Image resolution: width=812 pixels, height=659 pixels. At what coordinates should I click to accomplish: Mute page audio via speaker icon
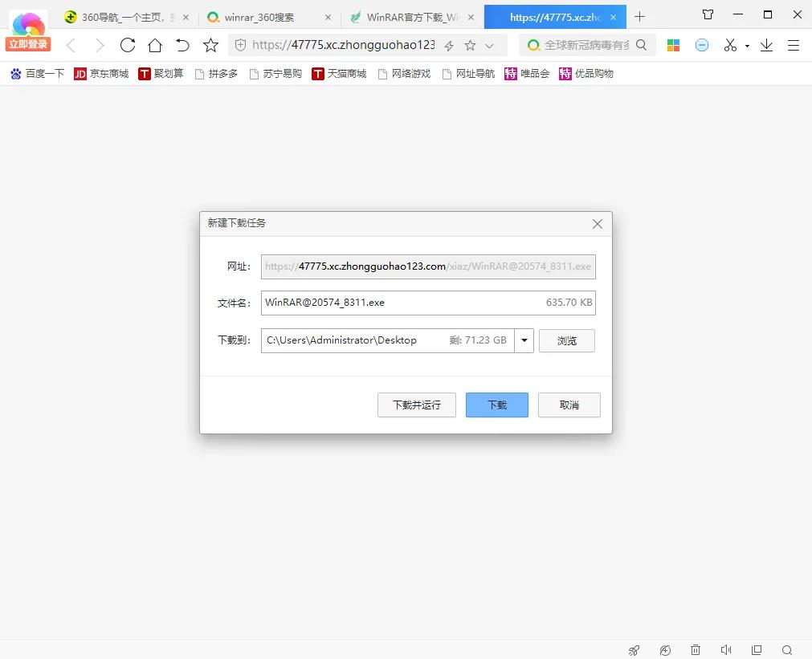[x=725, y=650]
